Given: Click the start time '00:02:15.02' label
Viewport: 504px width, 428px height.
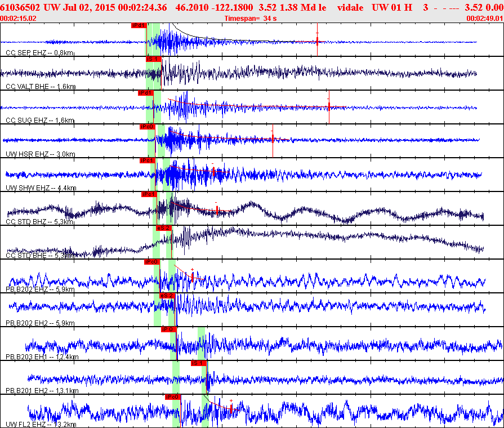Looking at the screenshot, I should click(19, 19).
